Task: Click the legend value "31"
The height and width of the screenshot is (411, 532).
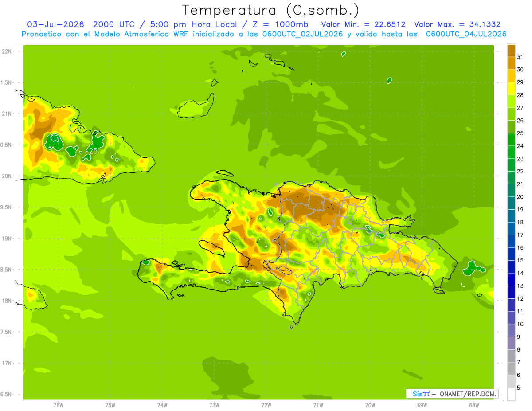Action: [520, 57]
